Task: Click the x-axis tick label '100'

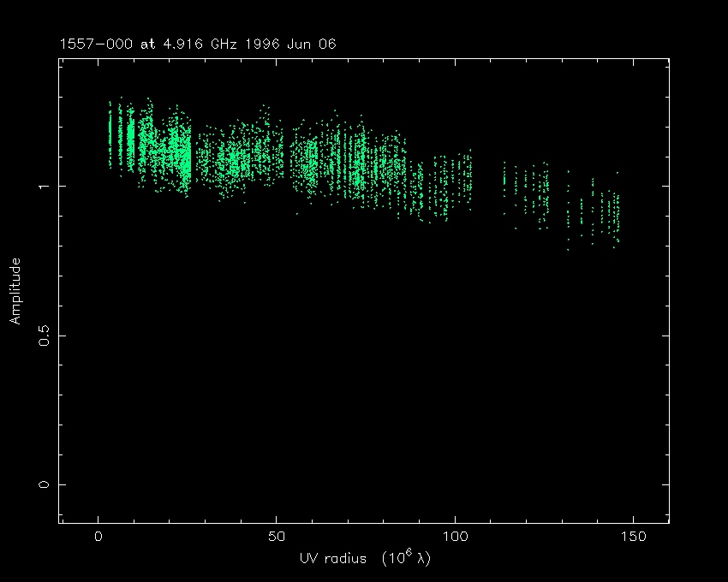Action: (454, 537)
